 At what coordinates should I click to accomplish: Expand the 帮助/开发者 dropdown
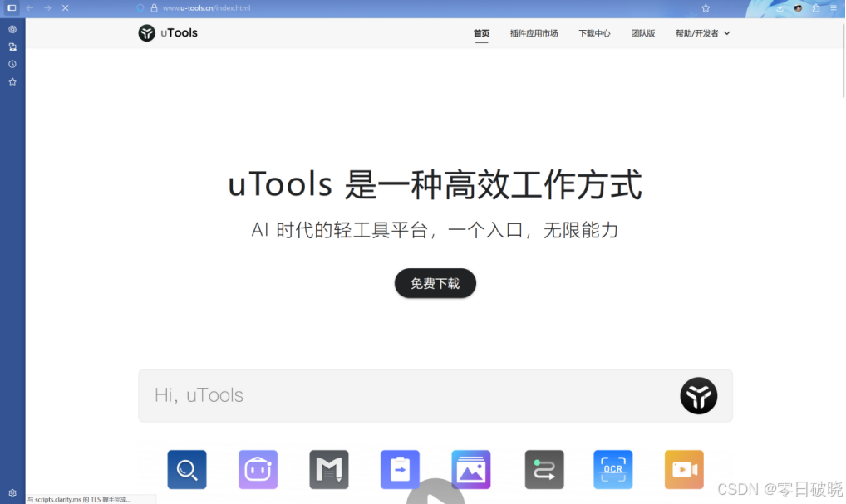(x=702, y=33)
